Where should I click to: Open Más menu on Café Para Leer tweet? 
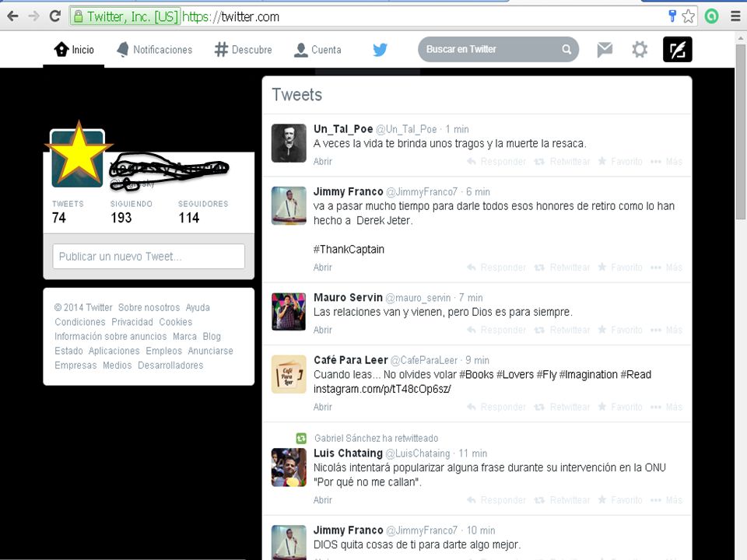[x=667, y=407]
